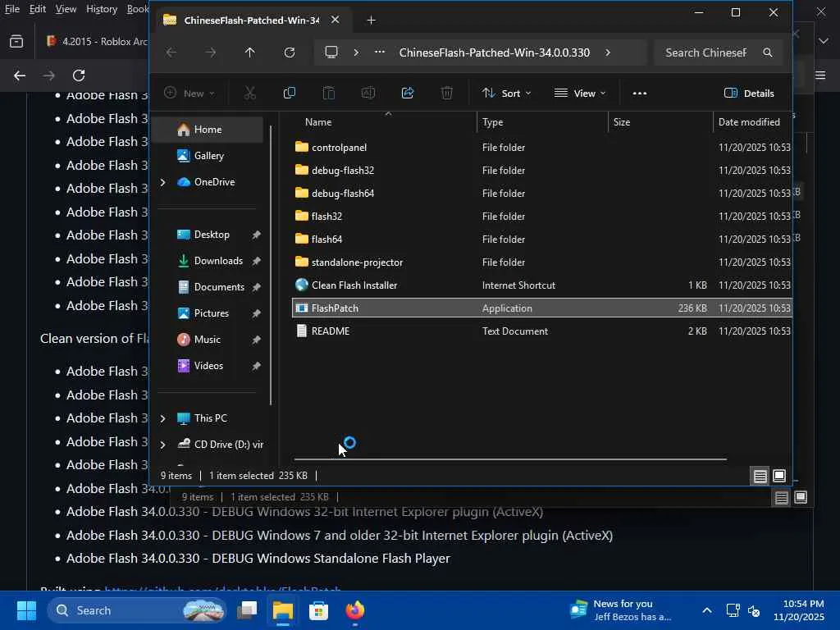Select the README text document
Screen dimensions: 840x630
542,331
